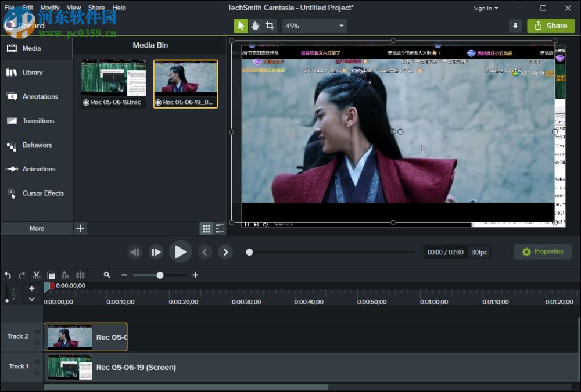The height and width of the screenshot is (392, 581).
Task: Open the Behaviors panel
Action: tap(36, 145)
